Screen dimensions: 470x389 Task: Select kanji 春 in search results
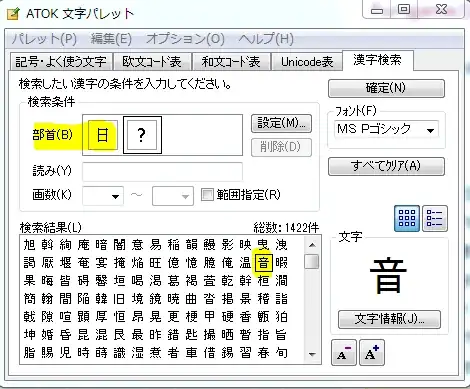click(263, 353)
